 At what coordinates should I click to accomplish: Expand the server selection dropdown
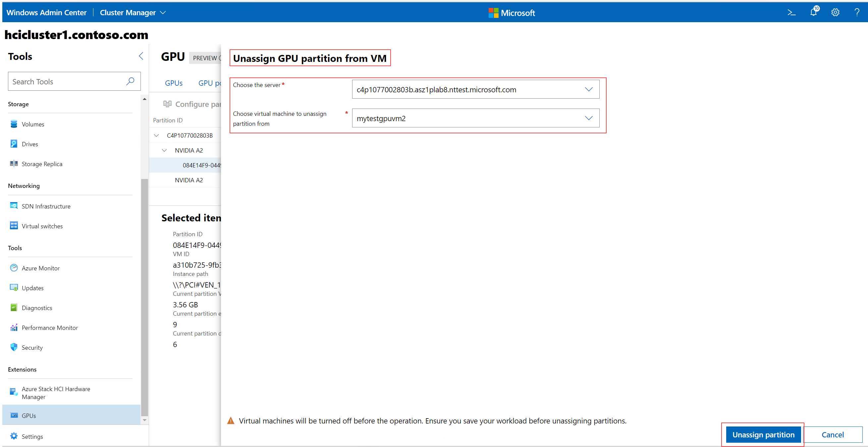coord(590,89)
